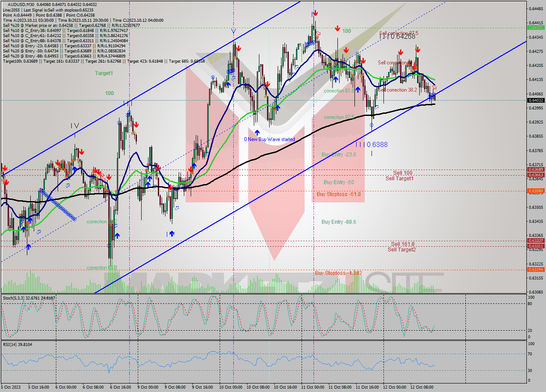Click the '12 Oct 00:00' time label
Viewport: 546px width, 392px height.
point(394,387)
